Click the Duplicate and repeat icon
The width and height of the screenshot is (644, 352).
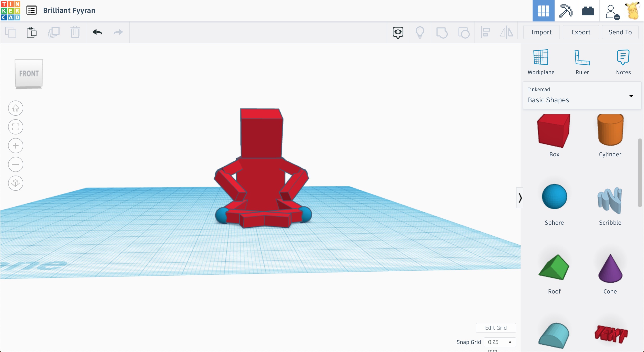(x=53, y=32)
